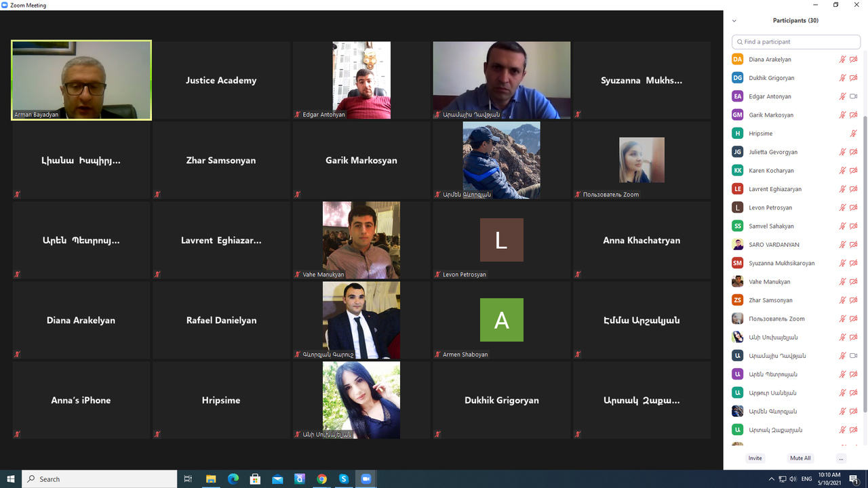Screen dimensions: 868x488
Task: Open Zoom from the Windows taskbar
Action: click(366, 479)
